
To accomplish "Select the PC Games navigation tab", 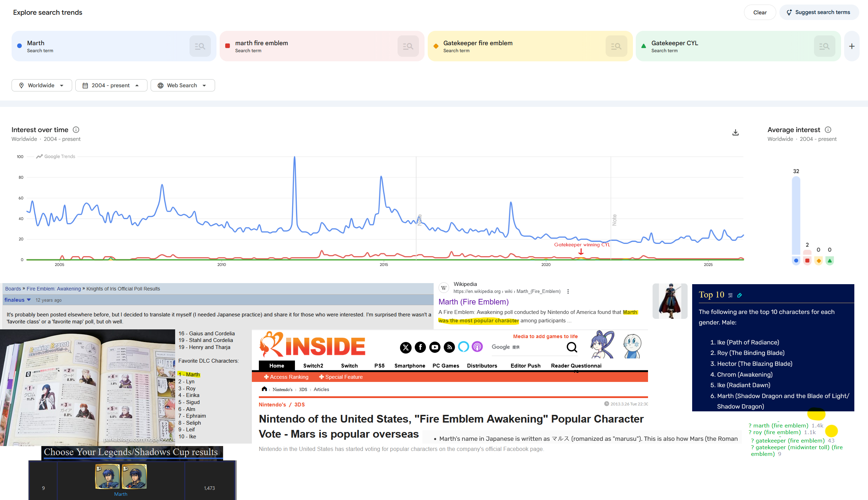I will [446, 366].
